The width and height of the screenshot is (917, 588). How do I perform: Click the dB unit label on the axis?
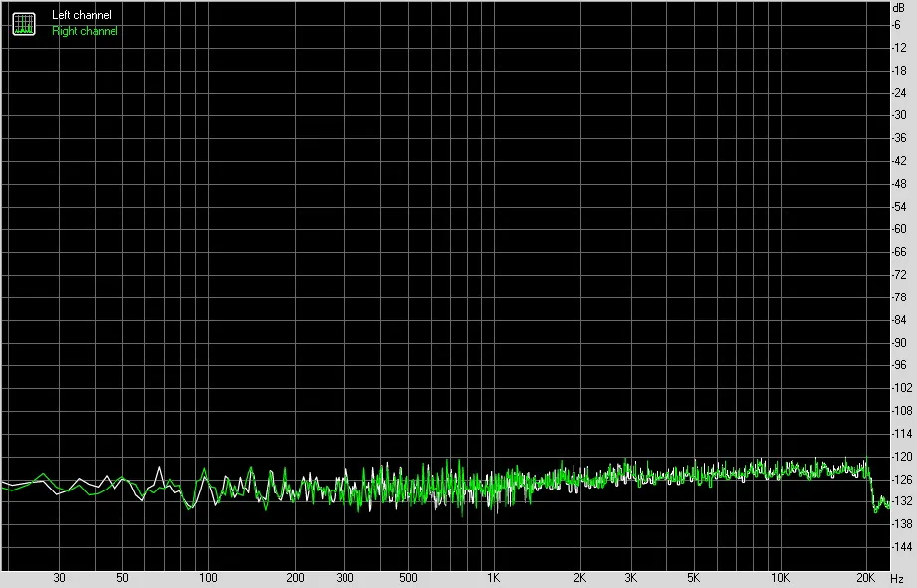click(x=898, y=8)
